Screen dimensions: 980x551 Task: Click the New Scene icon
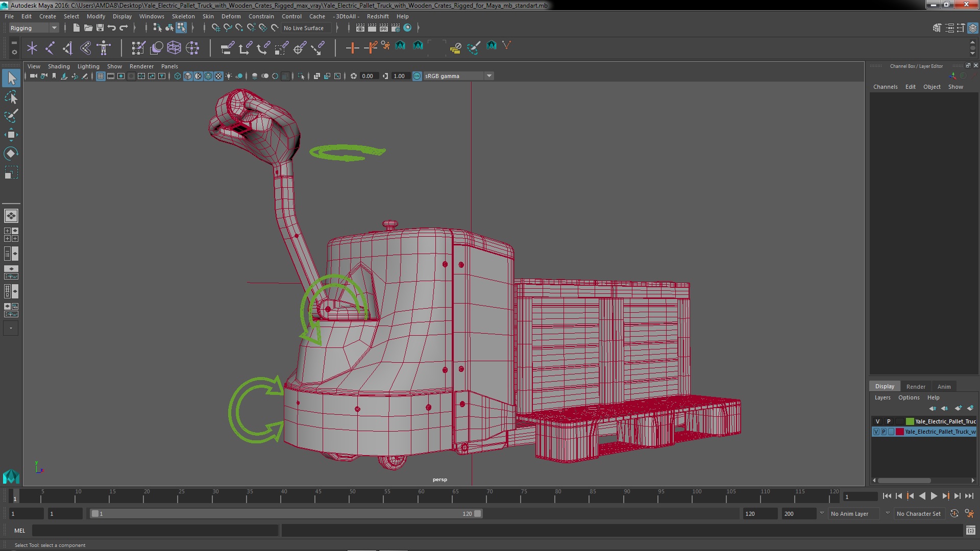coord(76,28)
